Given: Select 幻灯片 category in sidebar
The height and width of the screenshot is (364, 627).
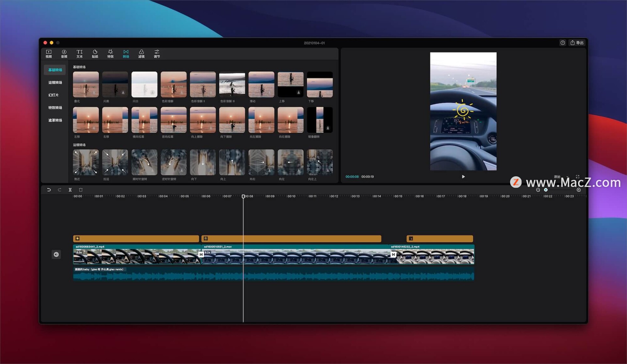Looking at the screenshot, I should [54, 95].
